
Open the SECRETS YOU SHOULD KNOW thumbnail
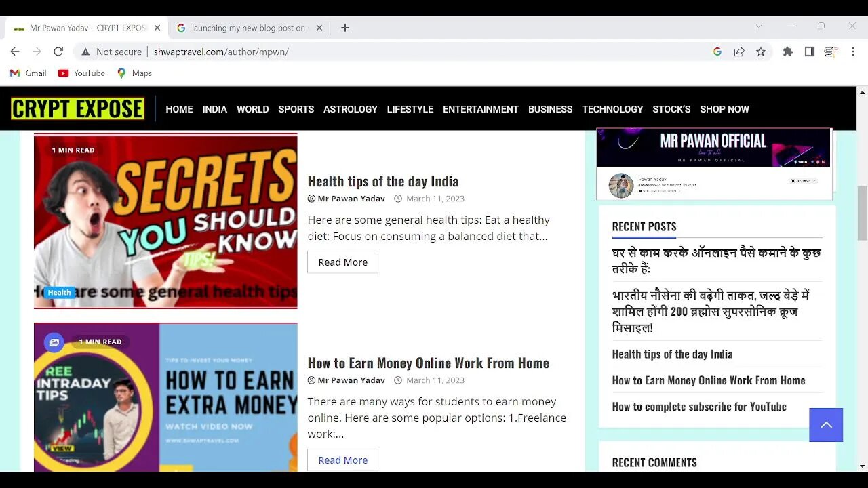coord(165,221)
